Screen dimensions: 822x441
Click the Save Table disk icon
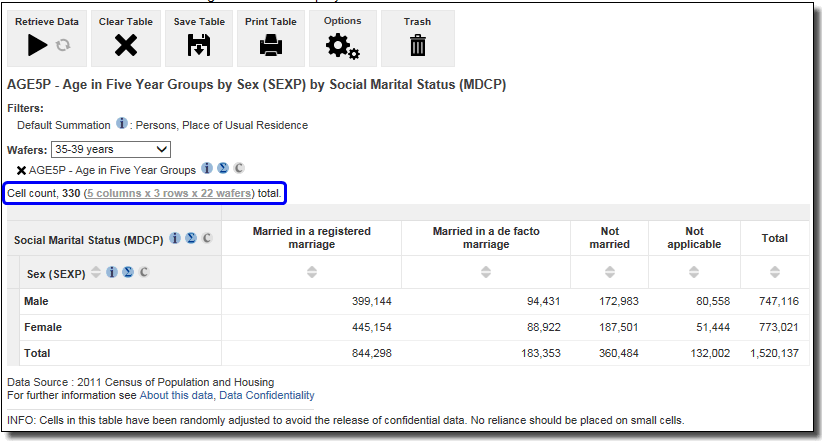tap(198, 45)
